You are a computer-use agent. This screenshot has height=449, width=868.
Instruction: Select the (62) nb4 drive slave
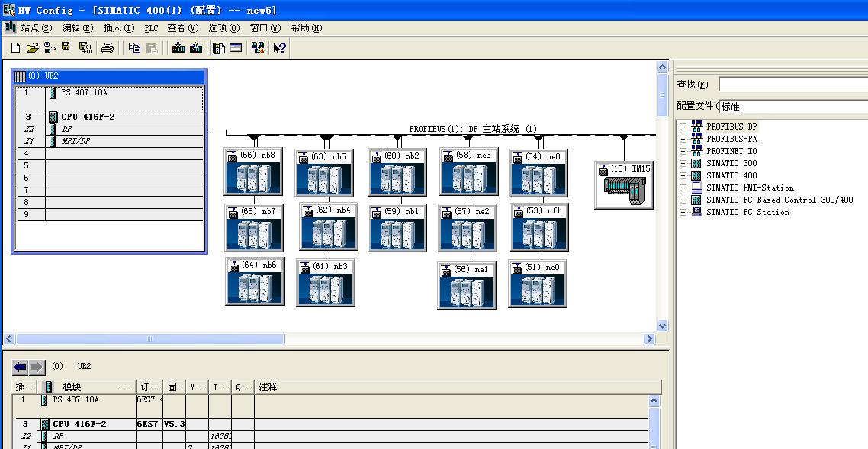coord(329,226)
